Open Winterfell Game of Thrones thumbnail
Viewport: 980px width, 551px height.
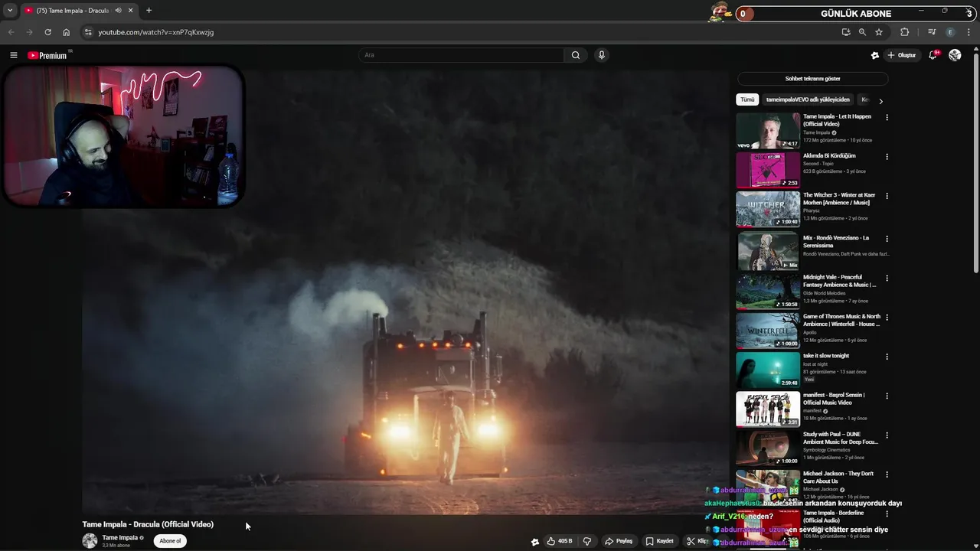pyautogui.click(x=768, y=331)
